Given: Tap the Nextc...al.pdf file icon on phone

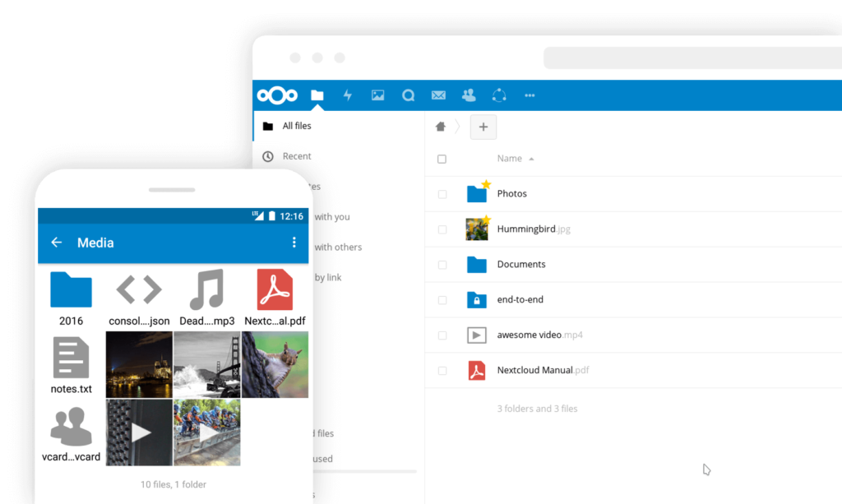Looking at the screenshot, I should tap(275, 290).
